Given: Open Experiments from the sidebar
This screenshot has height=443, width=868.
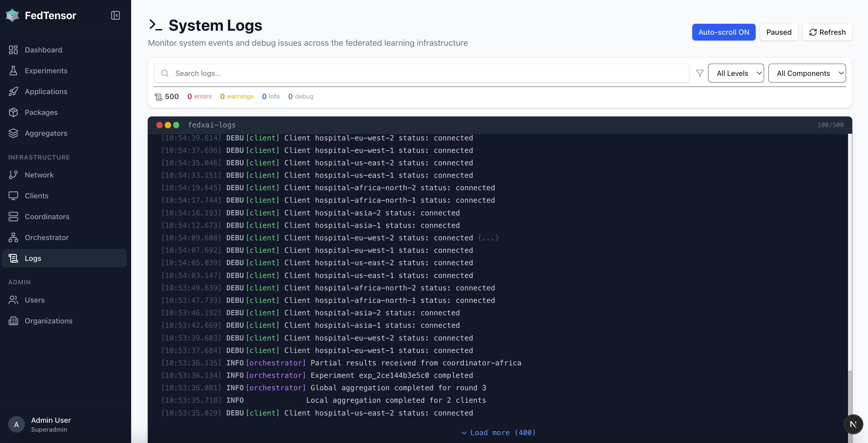Looking at the screenshot, I should [x=46, y=71].
